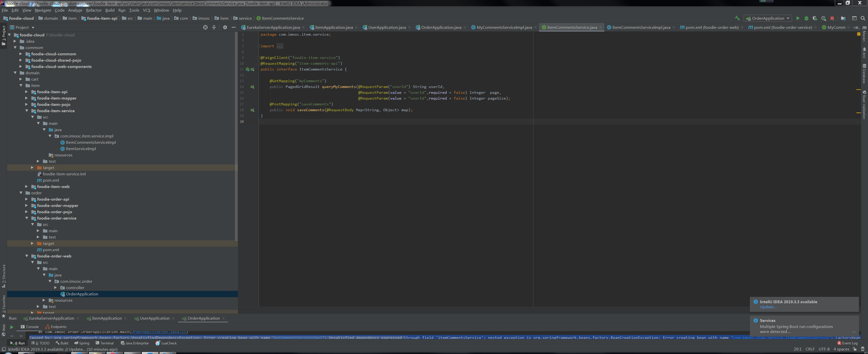Open Bean Validation side panel
This screenshot has width=868, height=354.
click(864, 105)
